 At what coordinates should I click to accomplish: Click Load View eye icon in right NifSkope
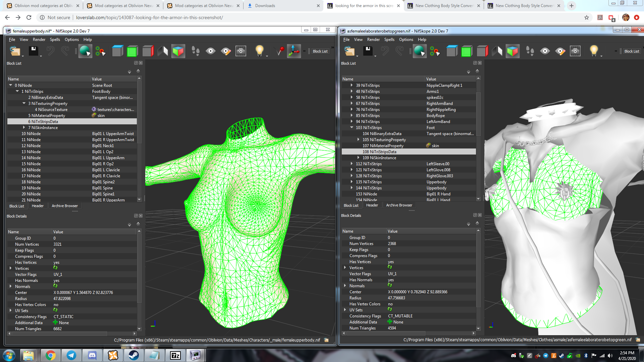click(545, 51)
